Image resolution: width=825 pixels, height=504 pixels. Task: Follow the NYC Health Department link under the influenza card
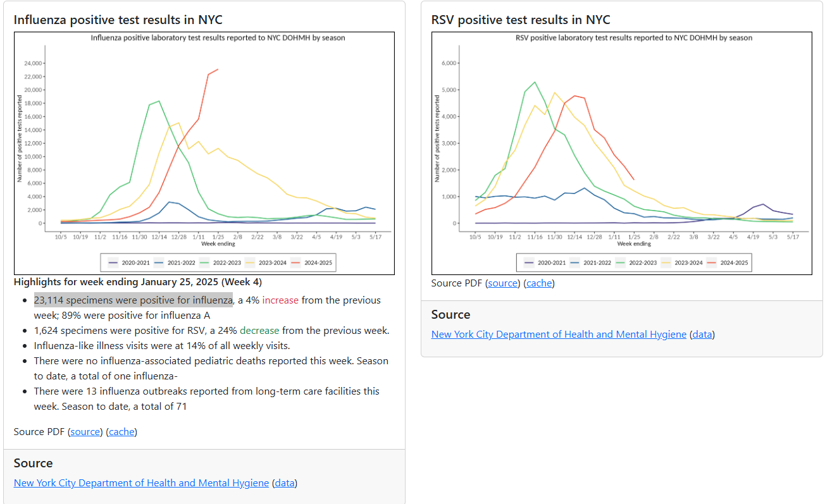click(x=141, y=483)
